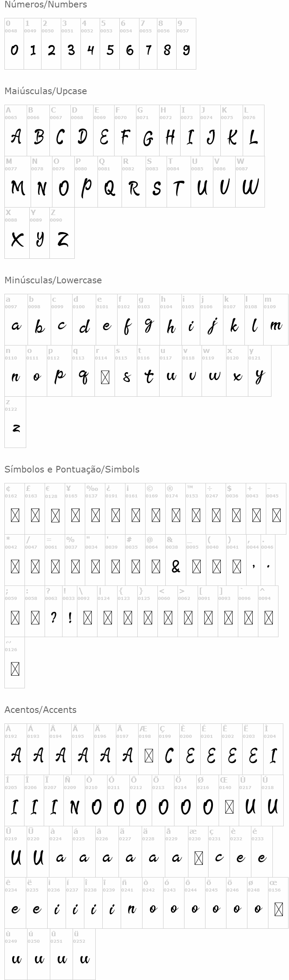Click the uppercase Q glyph cell

[x=109, y=182]
